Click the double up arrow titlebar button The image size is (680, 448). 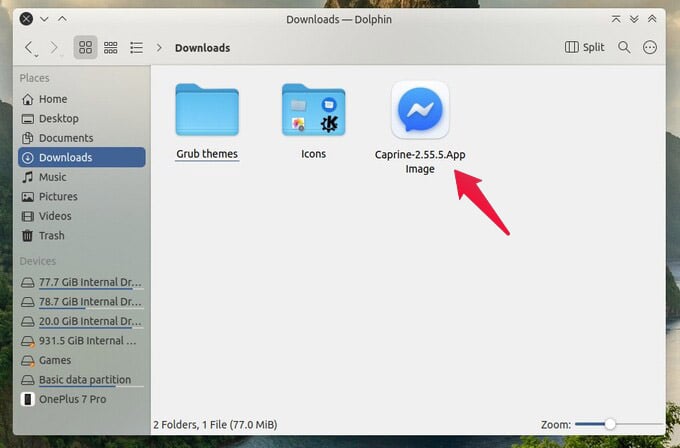coord(652,19)
